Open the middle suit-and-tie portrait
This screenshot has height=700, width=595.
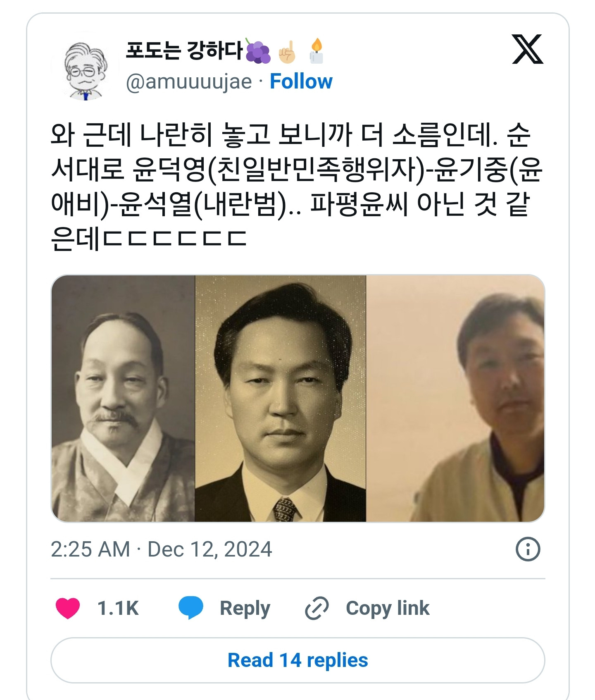pos(281,398)
